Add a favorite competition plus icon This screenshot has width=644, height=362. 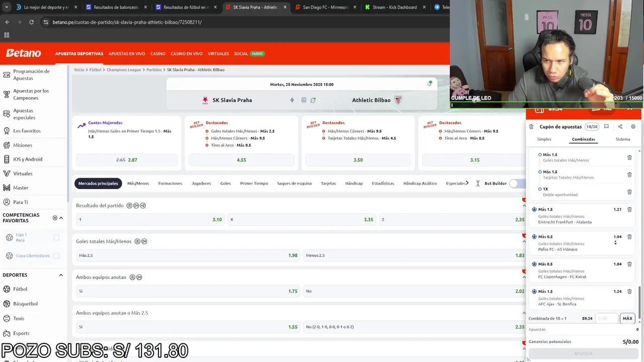(55, 218)
